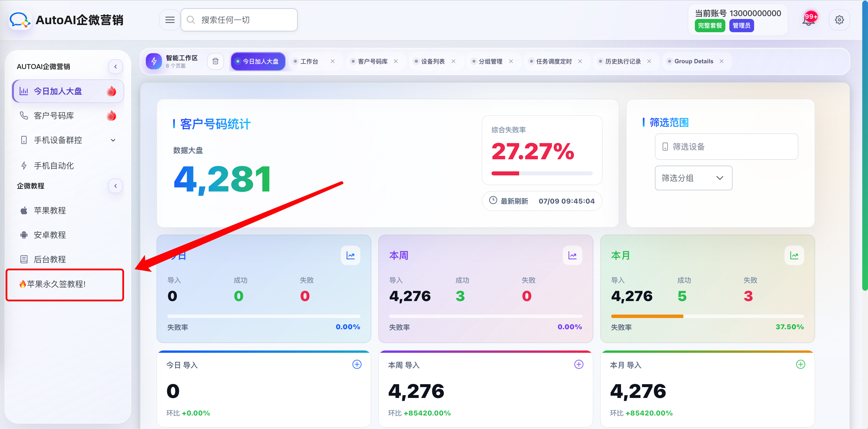
Task: Click the hamburger menu icon
Action: pos(170,20)
